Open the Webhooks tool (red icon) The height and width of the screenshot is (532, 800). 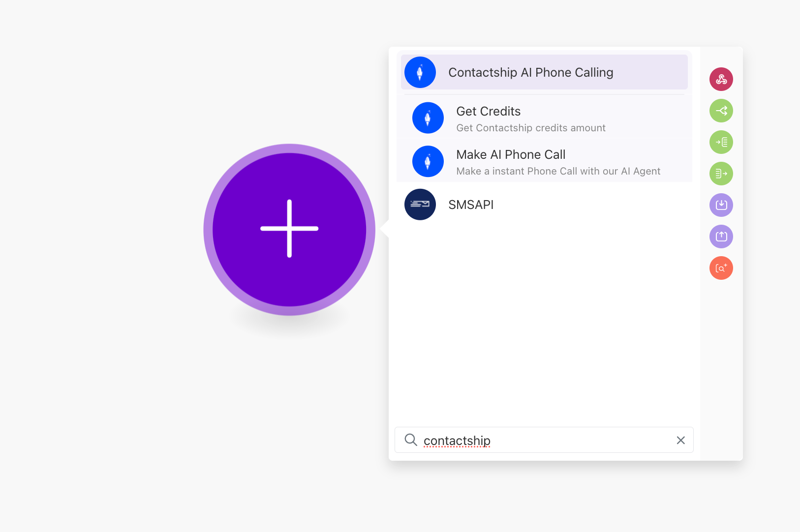[721, 79]
